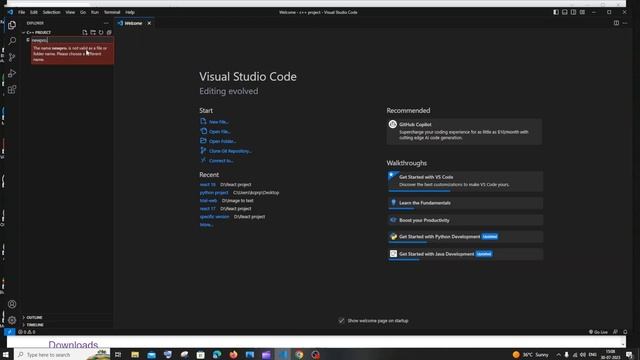Open errors and warnings in status bar
The image size is (640, 360).
pyautogui.click(x=27, y=332)
